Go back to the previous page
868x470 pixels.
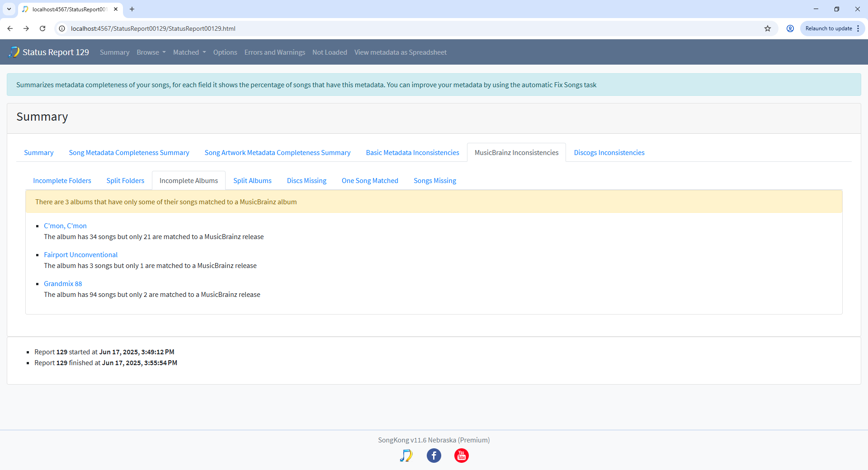10,28
